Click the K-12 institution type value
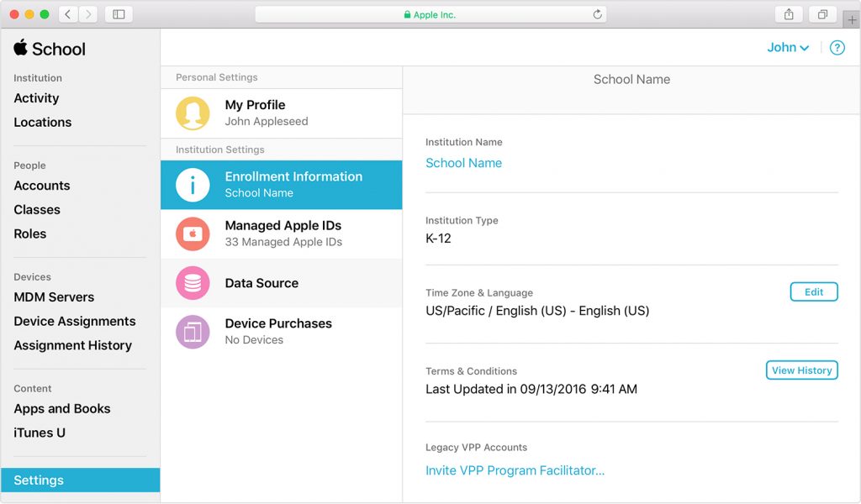The image size is (861, 504). click(438, 238)
